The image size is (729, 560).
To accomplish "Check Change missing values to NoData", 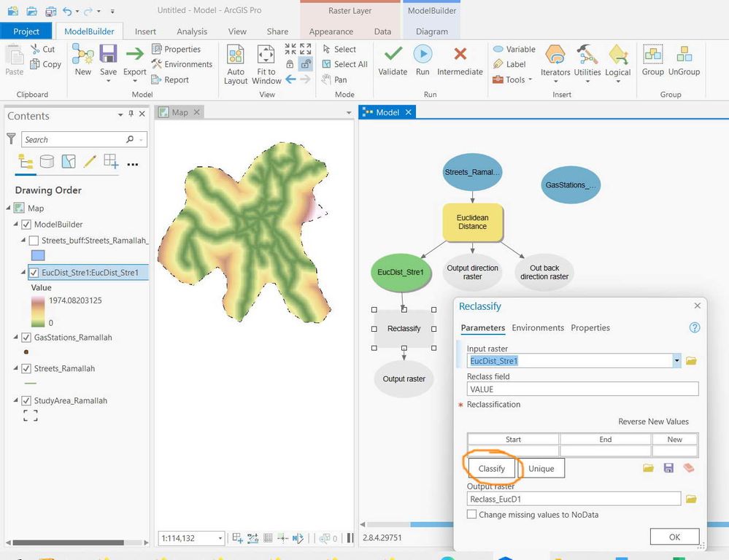I will pyautogui.click(x=471, y=515).
